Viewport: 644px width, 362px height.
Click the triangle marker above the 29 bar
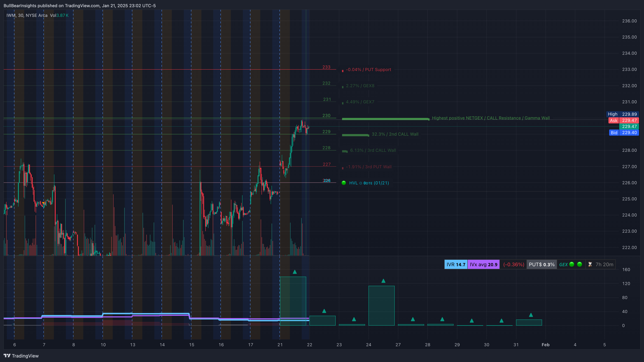tap(472, 321)
